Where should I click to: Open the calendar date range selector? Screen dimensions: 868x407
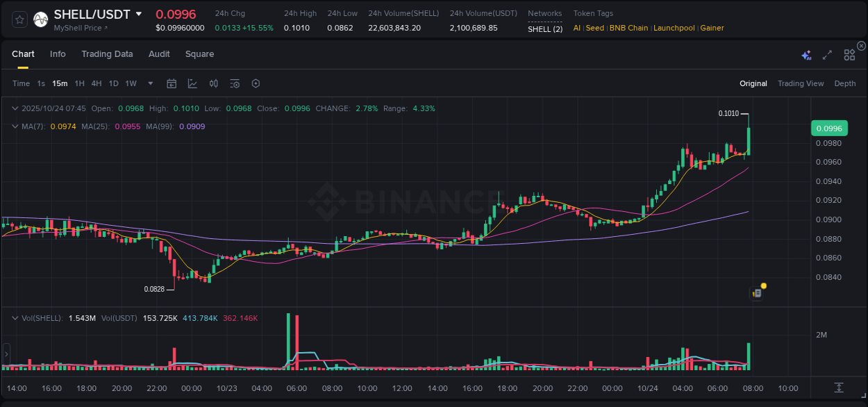click(x=172, y=83)
